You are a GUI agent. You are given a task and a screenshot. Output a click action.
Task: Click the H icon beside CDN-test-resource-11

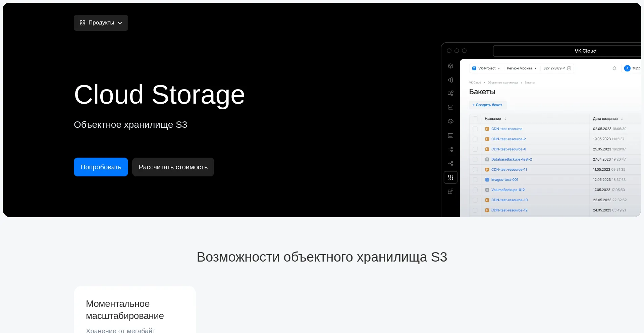click(x=487, y=170)
